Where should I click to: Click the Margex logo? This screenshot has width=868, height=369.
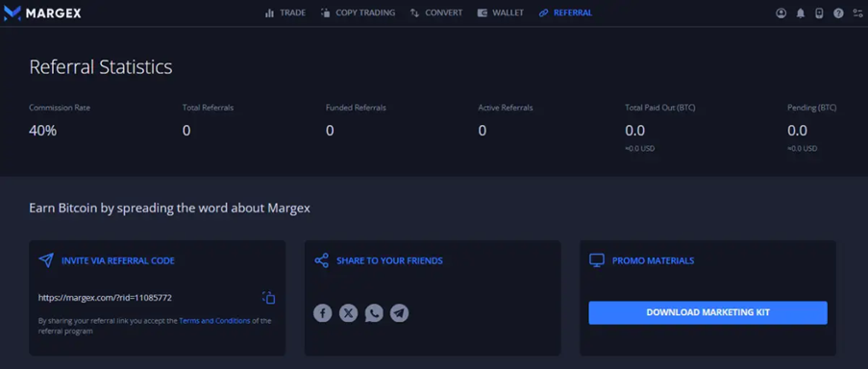click(x=42, y=12)
